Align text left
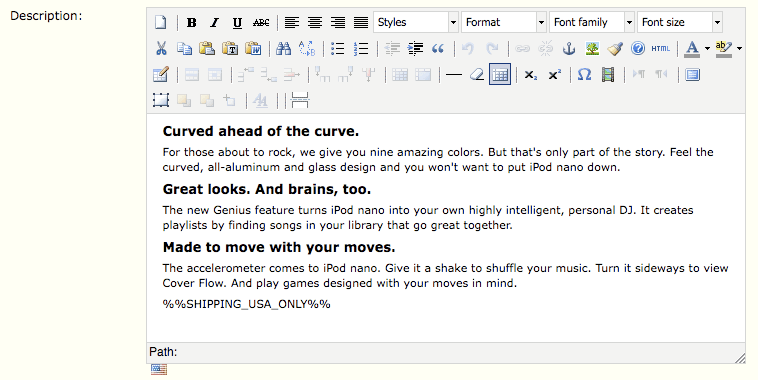 [x=292, y=22]
